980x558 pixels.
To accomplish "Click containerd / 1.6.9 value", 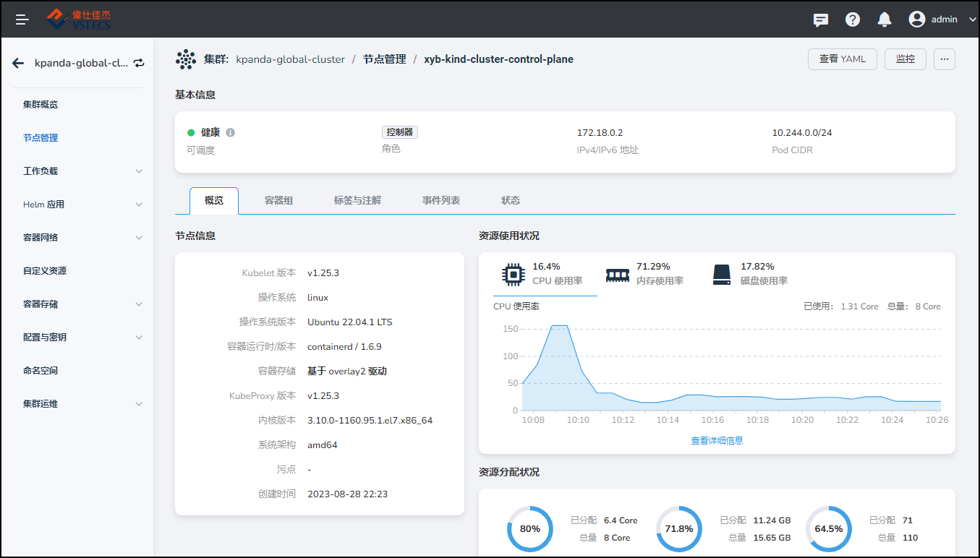I will (x=344, y=347).
